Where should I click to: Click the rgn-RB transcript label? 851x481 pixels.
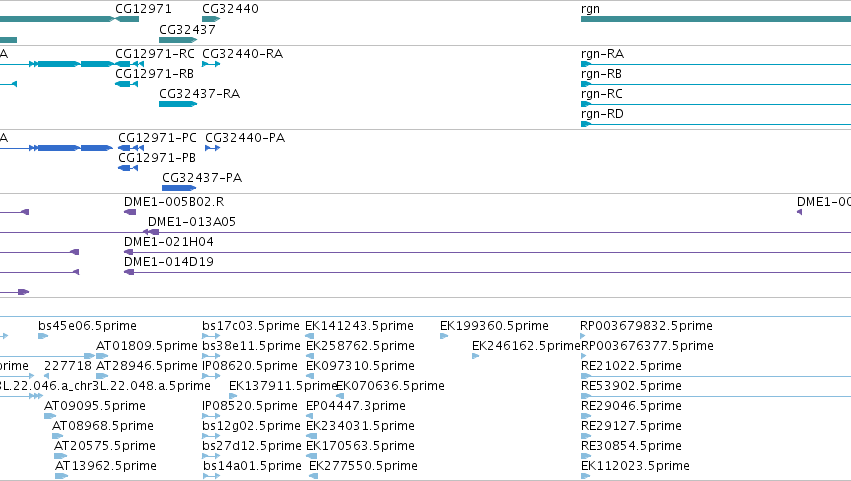coord(601,74)
